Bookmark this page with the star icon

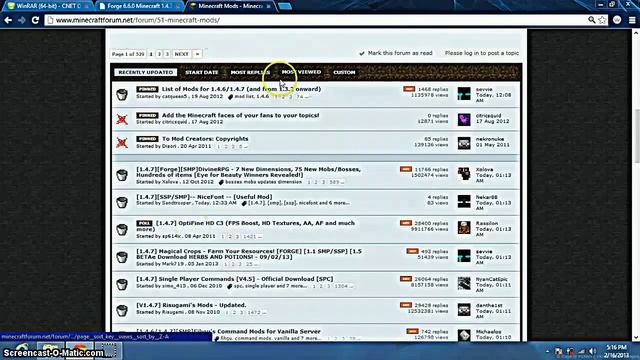(602, 20)
